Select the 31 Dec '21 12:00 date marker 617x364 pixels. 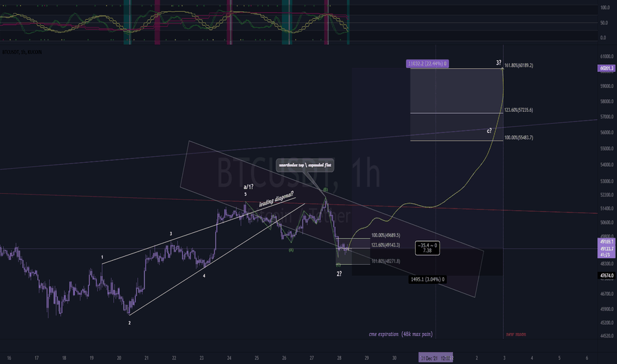point(436,357)
